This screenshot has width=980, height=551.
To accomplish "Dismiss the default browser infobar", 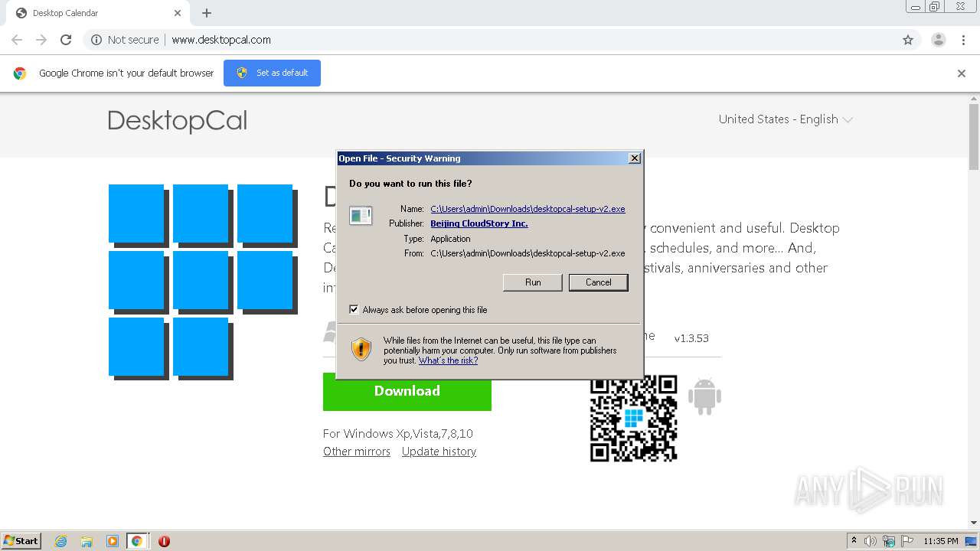I will [962, 73].
